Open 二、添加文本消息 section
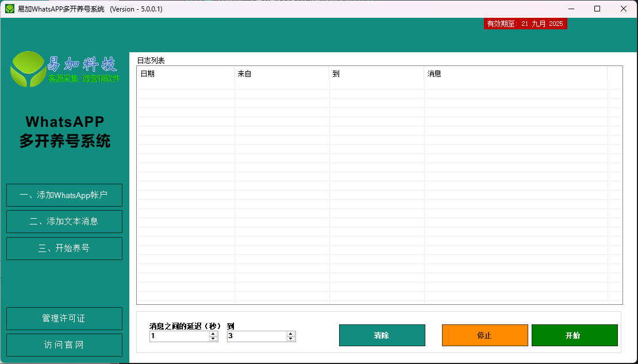 pos(64,222)
